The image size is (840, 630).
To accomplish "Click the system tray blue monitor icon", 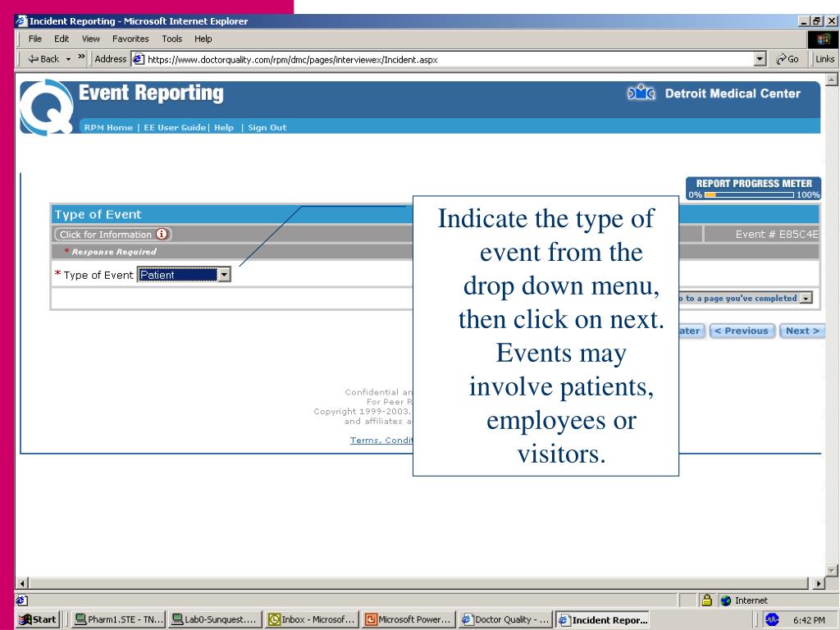I will tap(772, 619).
